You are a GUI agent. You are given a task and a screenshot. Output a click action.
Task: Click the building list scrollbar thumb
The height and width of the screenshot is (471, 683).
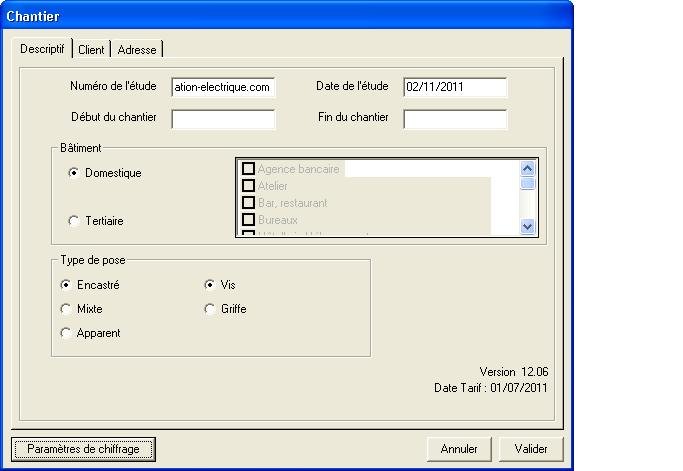527,183
